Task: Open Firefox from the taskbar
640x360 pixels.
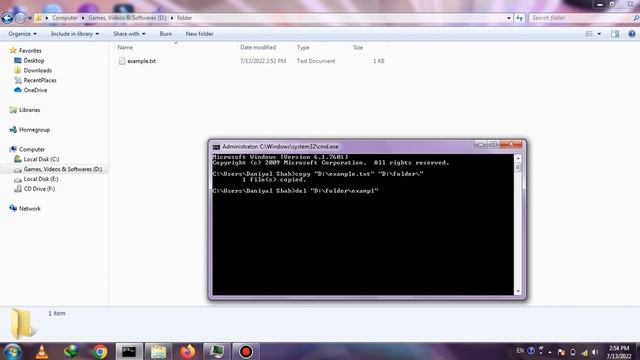Action: pyautogui.click(x=187, y=351)
